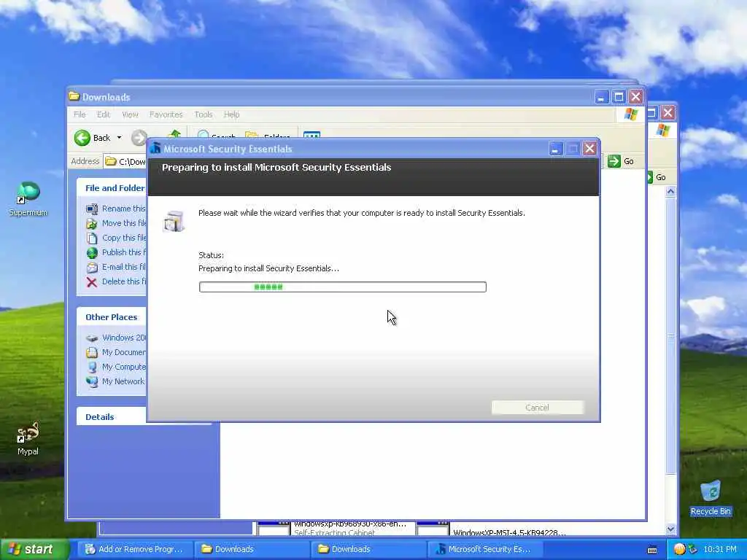This screenshot has width=747, height=560.
Task: Open the Tools menu in Downloads window
Action: [203, 114]
